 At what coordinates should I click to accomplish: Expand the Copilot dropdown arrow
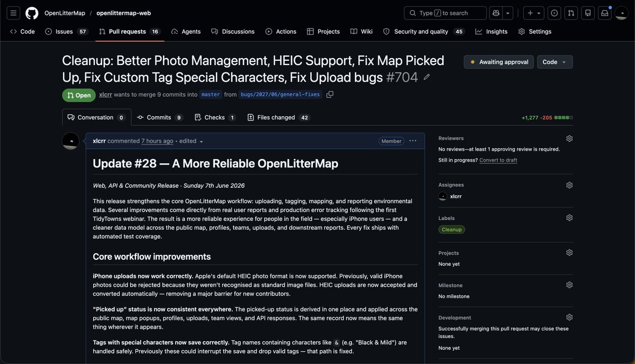pyautogui.click(x=507, y=13)
